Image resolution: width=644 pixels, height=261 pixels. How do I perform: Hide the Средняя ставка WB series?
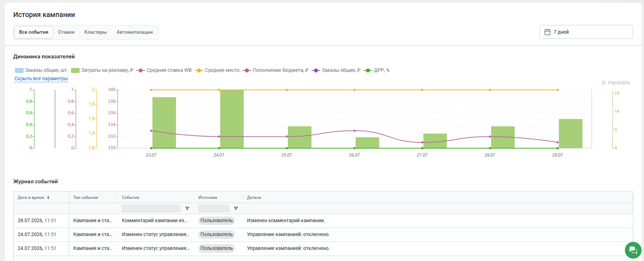164,70
